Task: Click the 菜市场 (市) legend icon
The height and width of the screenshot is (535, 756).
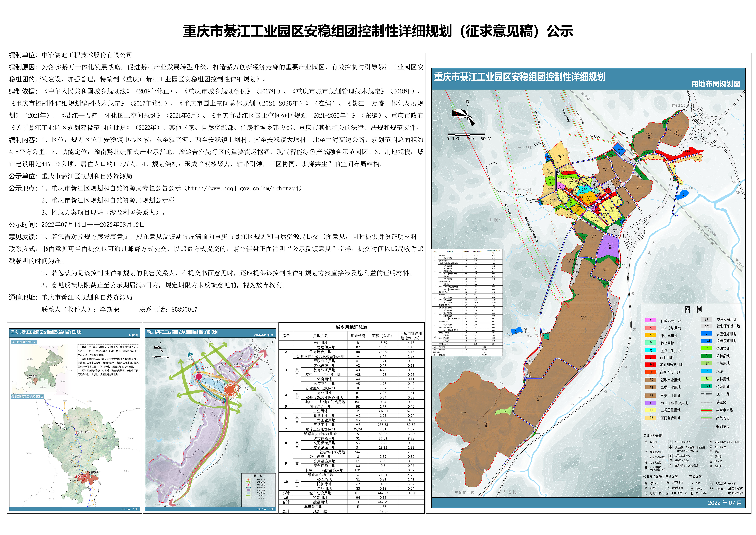Action: pos(711,456)
